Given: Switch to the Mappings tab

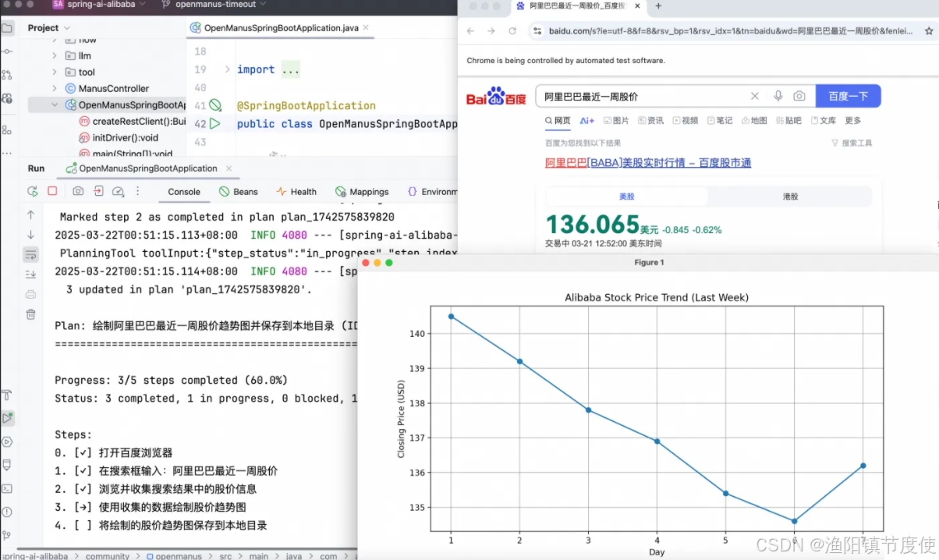Looking at the screenshot, I should 362,192.
